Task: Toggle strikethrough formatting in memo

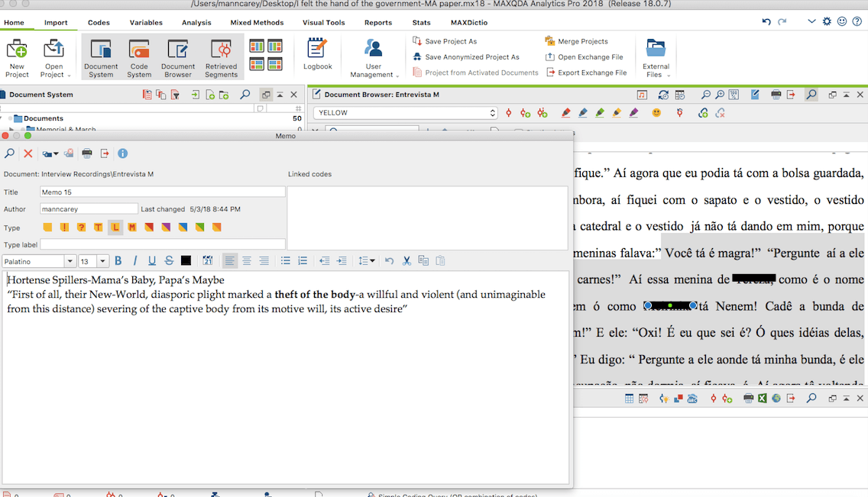Action: click(x=169, y=260)
